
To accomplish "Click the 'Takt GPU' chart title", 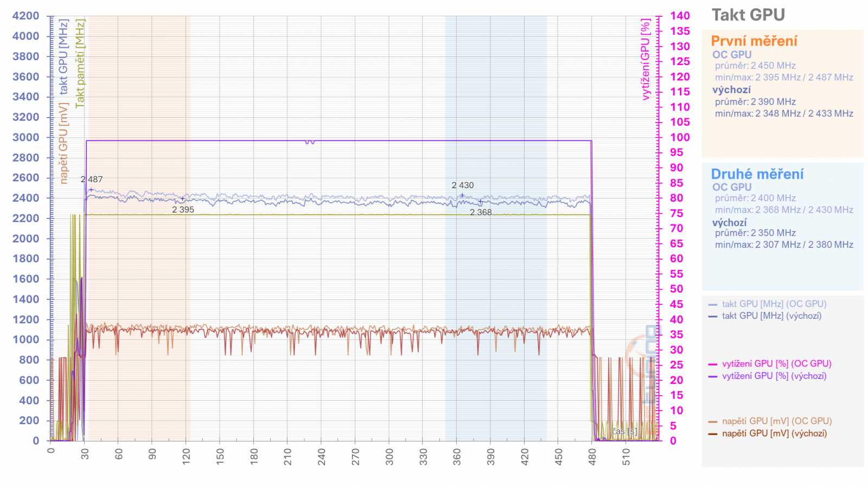I will [x=748, y=15].
